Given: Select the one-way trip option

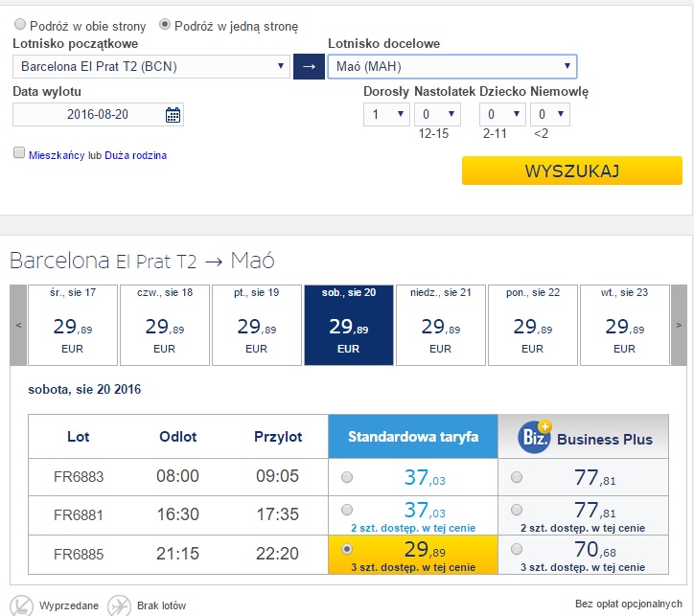Looking at the screenshot, I should pyautogui.click(x=165, y=24).
